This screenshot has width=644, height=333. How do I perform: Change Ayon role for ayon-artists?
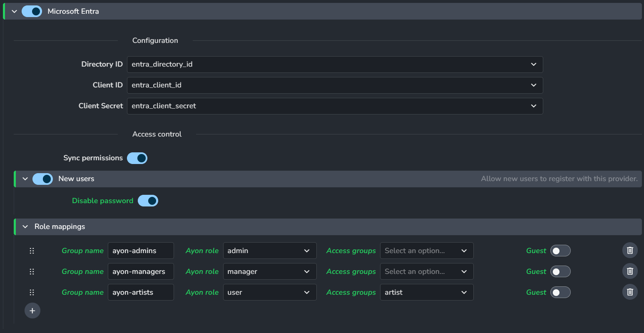coord(270,292)
